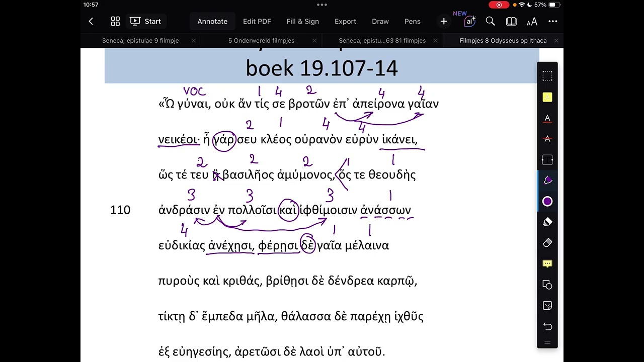Open the reading view book icon

(511, 21)
